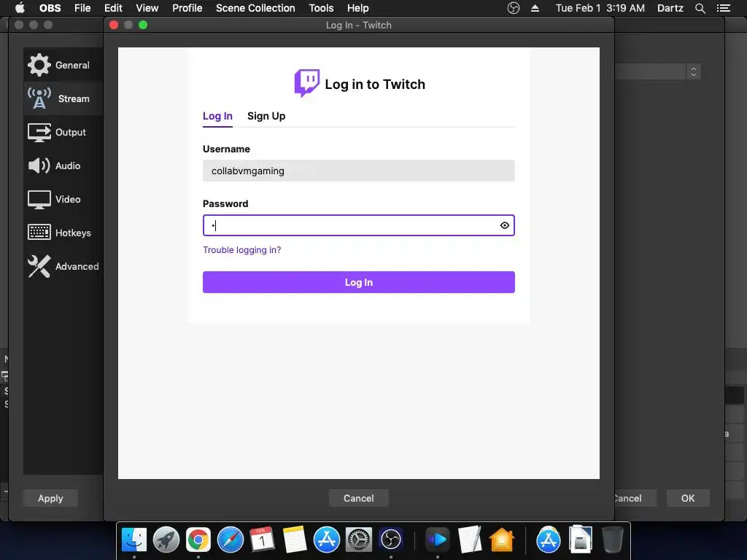Open Finder from the Dock
This screenshot has height=560, width=747.
coord(134,540)
